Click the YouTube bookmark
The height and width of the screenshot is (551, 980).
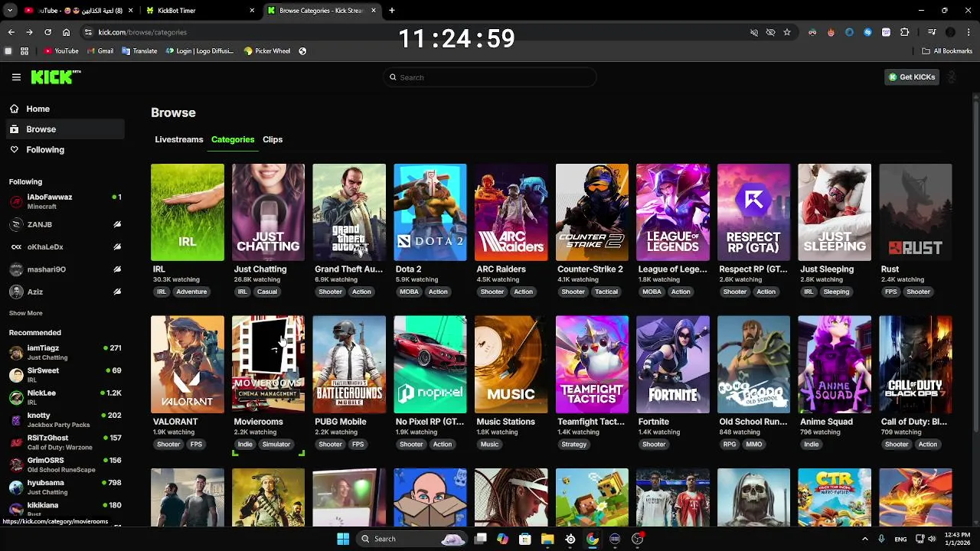tap(61, 51)
